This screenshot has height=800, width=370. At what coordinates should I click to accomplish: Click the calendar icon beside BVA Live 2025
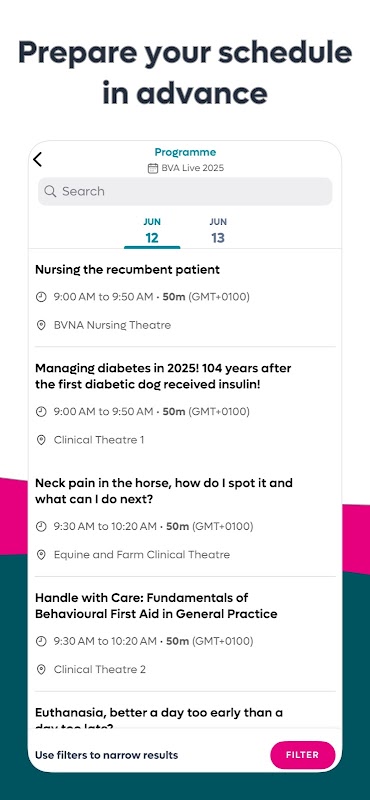153,168
